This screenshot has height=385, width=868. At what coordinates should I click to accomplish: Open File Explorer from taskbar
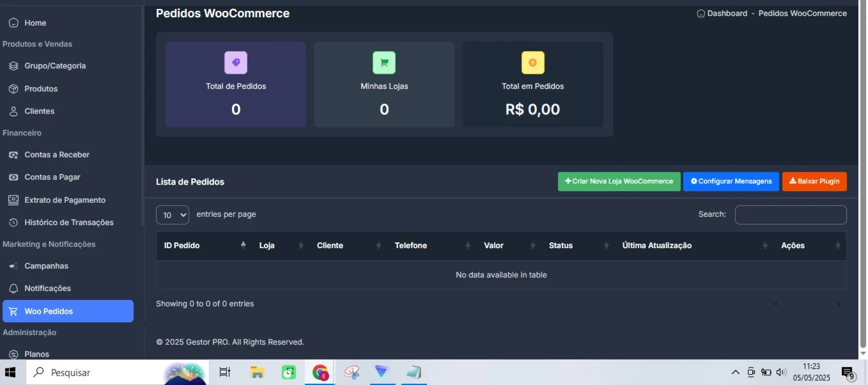(257, 372)
